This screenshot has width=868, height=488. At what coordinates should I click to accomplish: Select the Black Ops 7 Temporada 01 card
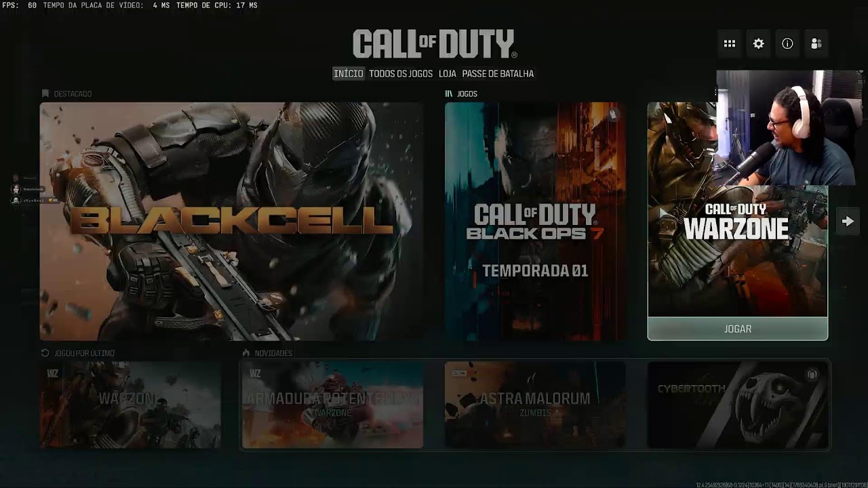tap(535, 221)
